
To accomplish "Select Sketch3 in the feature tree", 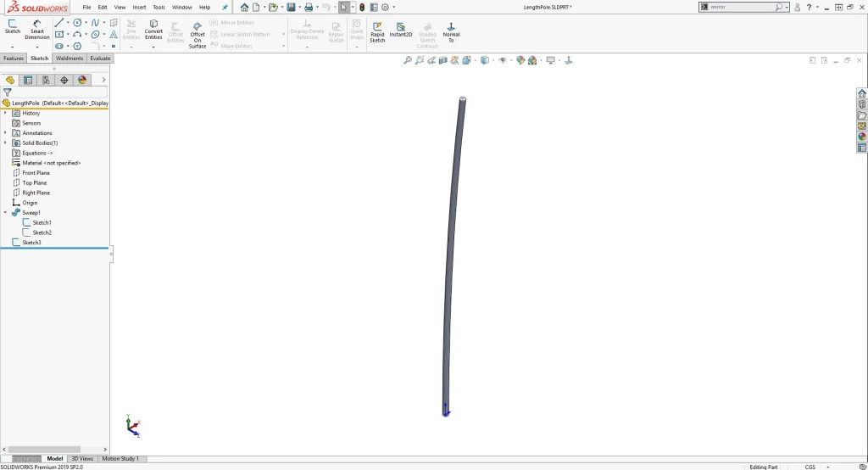I will point(31,243).
